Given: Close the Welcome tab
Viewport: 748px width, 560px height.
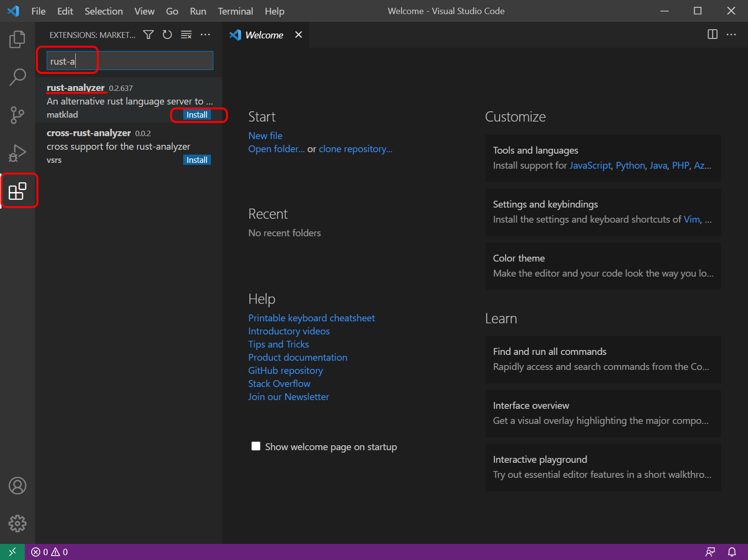Looking at the screenshot, I should 298,35.
